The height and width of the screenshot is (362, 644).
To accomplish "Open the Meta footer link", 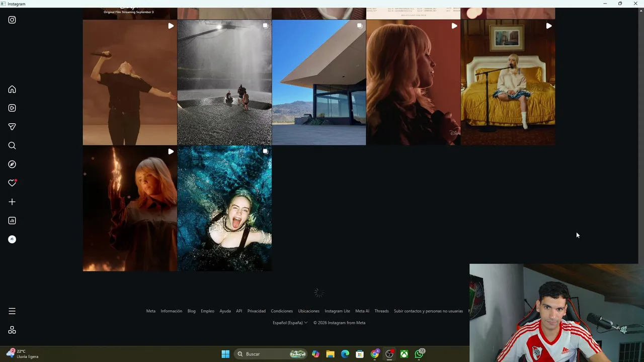I will (x=151, y=311).
